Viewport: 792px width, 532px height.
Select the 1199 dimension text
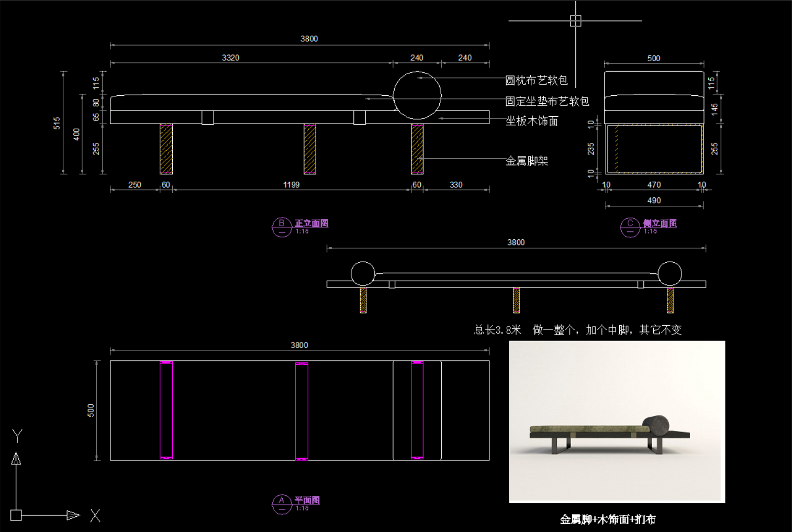coord(291,185)
